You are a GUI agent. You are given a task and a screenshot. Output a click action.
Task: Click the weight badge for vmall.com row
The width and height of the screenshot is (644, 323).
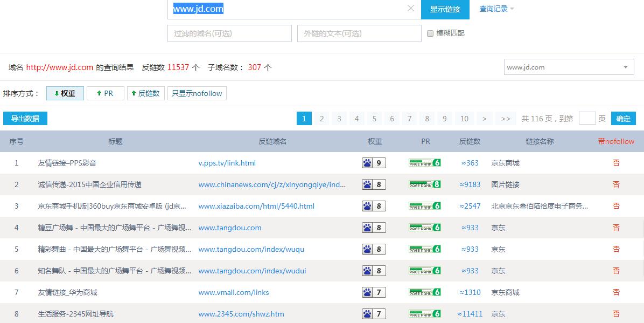[x=374, y=293]
